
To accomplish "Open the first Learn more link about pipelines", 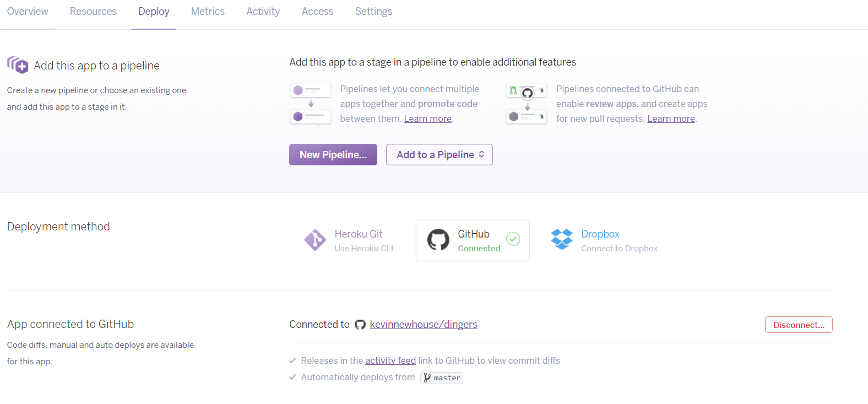I will [427, 118].
